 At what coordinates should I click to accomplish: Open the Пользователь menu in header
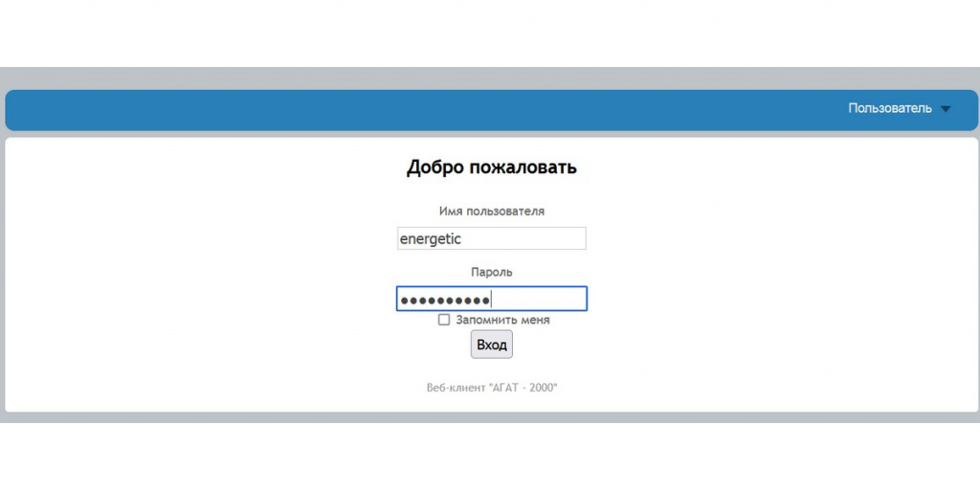tap(889, 108)
